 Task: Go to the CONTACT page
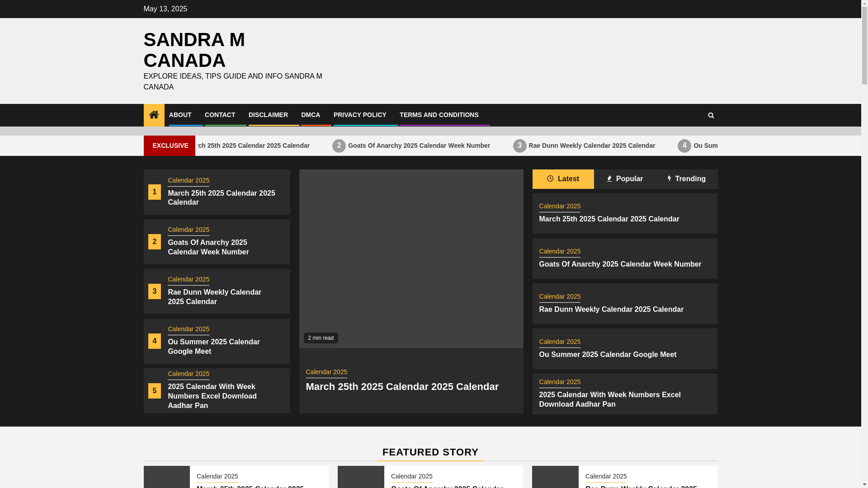(220, 115)
